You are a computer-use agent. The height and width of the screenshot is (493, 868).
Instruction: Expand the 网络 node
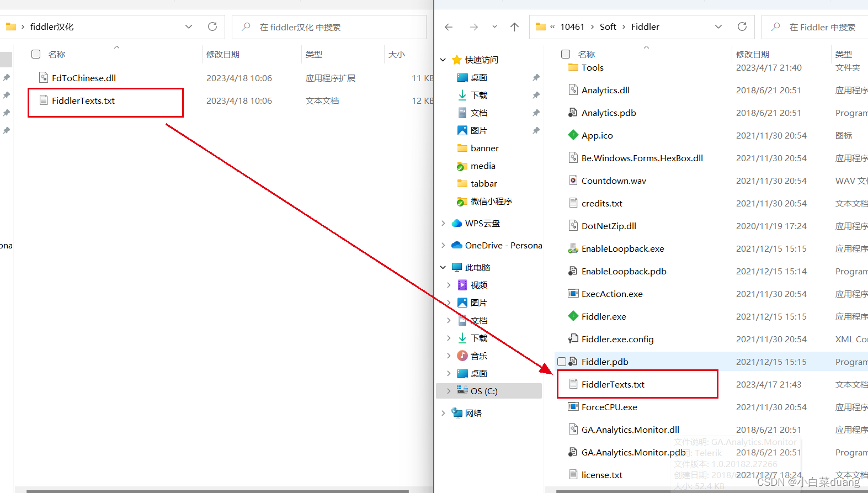443,413
